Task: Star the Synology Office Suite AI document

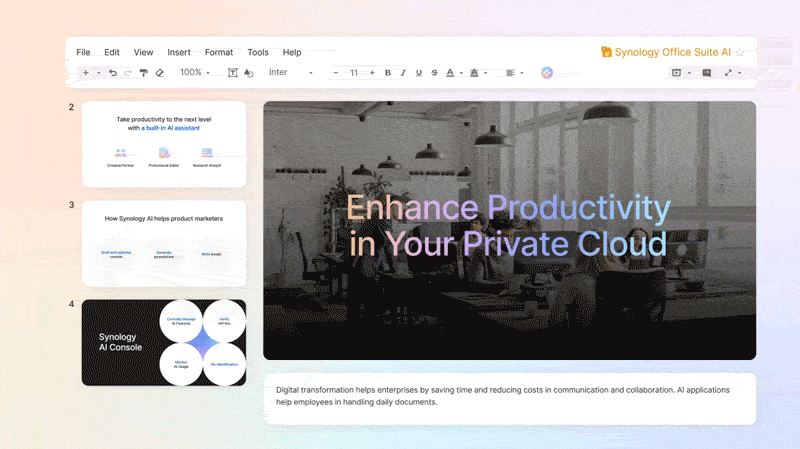Action: [740, 52]
